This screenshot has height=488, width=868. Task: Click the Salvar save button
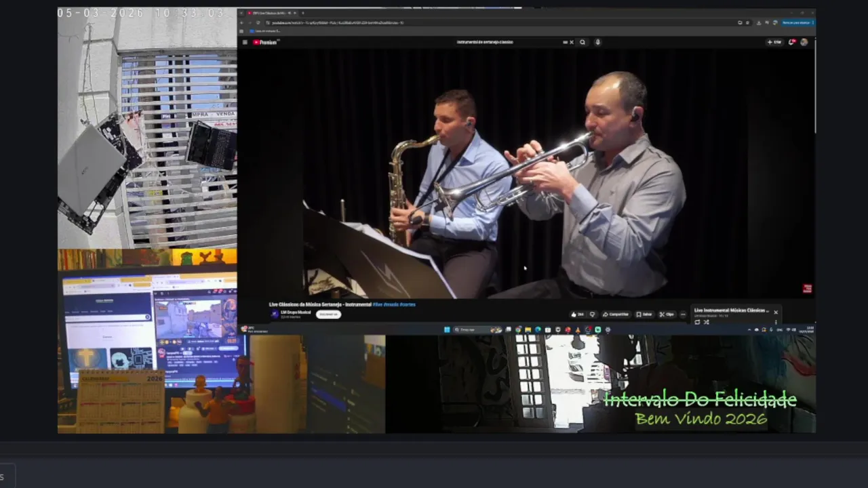pos(644,314)
